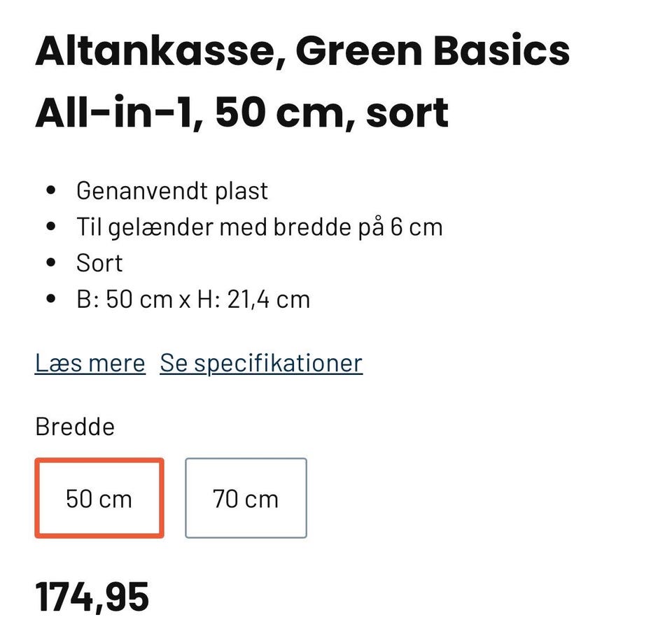Click "Til gelænder med bredde på 6 cm"
The width and height of the screenshot is (672, 631).
(x=259, y=227)
